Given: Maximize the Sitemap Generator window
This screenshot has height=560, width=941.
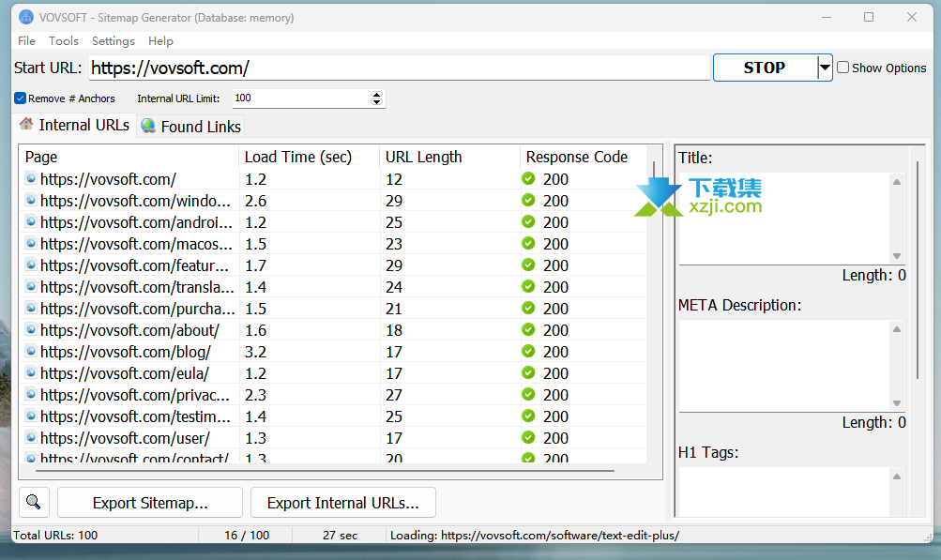Looking at the screenshot, I should coord(869,17).
